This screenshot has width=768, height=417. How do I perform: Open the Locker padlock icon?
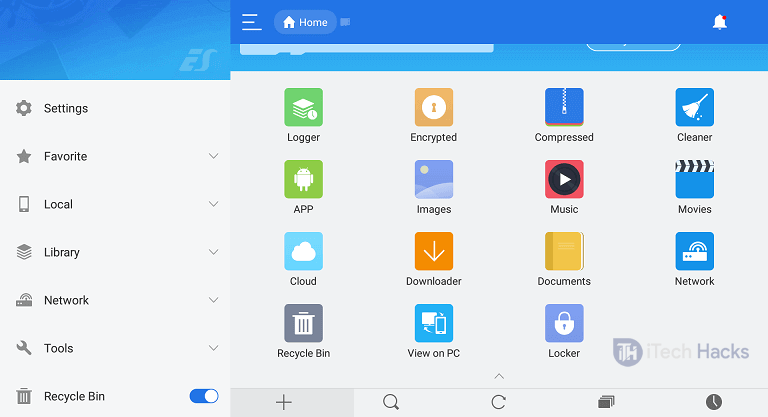(x=564, y=323)
